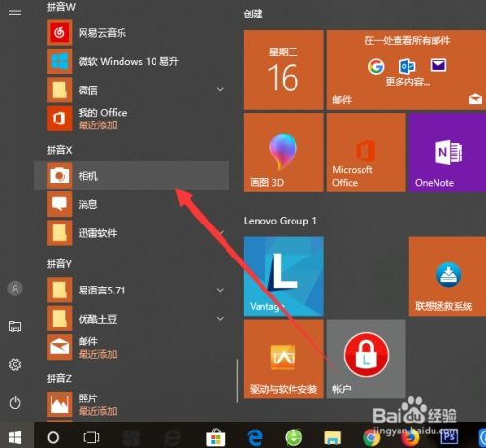Viewport: 486px width, 448px height.
Task: Click the app list scrollbar
Action: click(237, 380)
